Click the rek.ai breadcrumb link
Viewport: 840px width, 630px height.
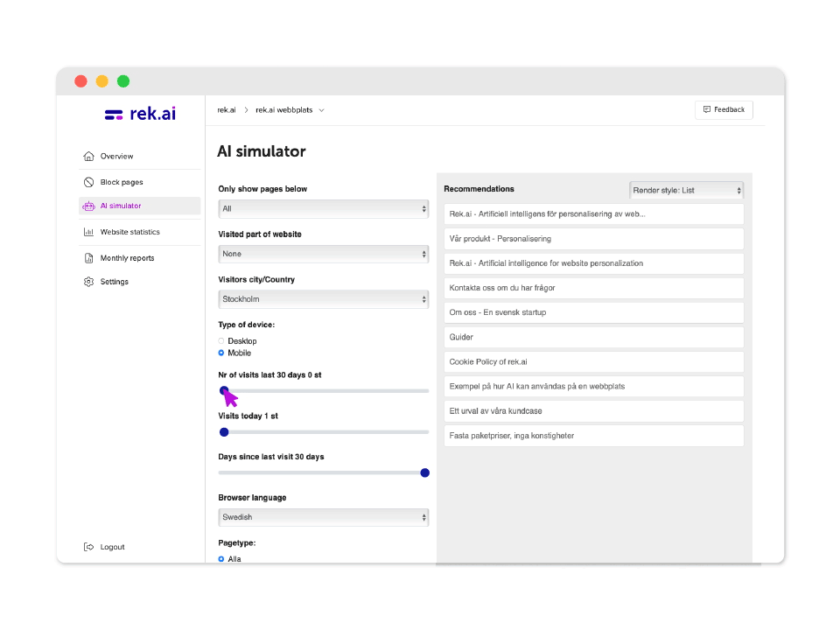[227, 110]
